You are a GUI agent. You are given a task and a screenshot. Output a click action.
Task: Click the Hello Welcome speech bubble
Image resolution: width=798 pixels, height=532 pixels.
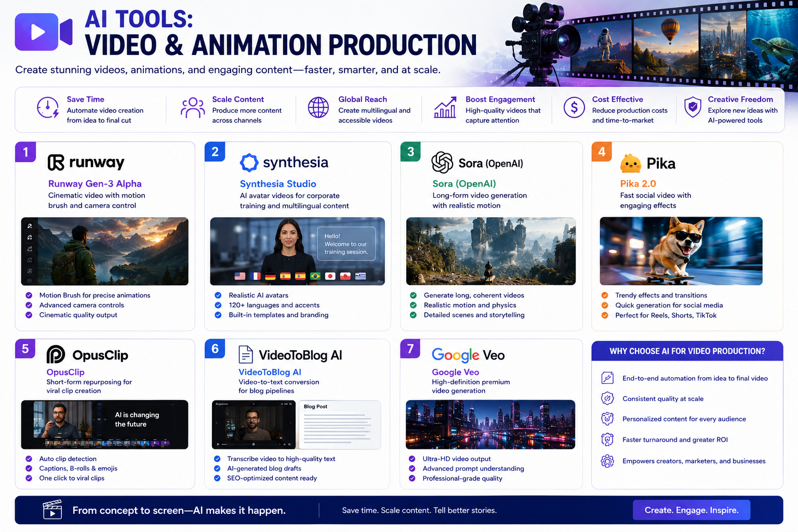346,244
